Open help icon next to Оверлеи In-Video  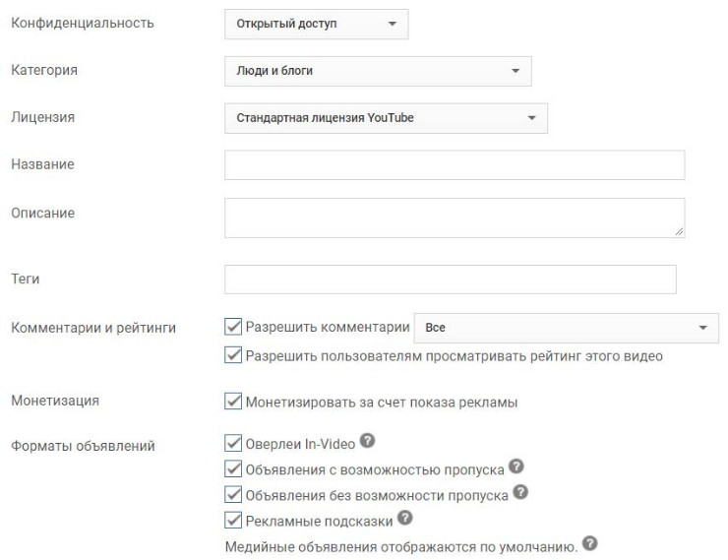(367, 440)
